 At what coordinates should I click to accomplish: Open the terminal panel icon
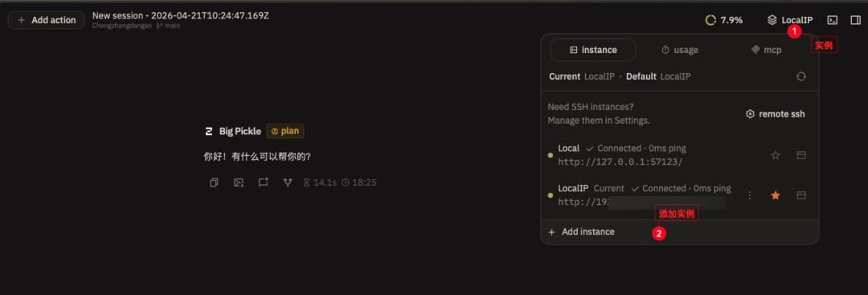tap(832, 20)
